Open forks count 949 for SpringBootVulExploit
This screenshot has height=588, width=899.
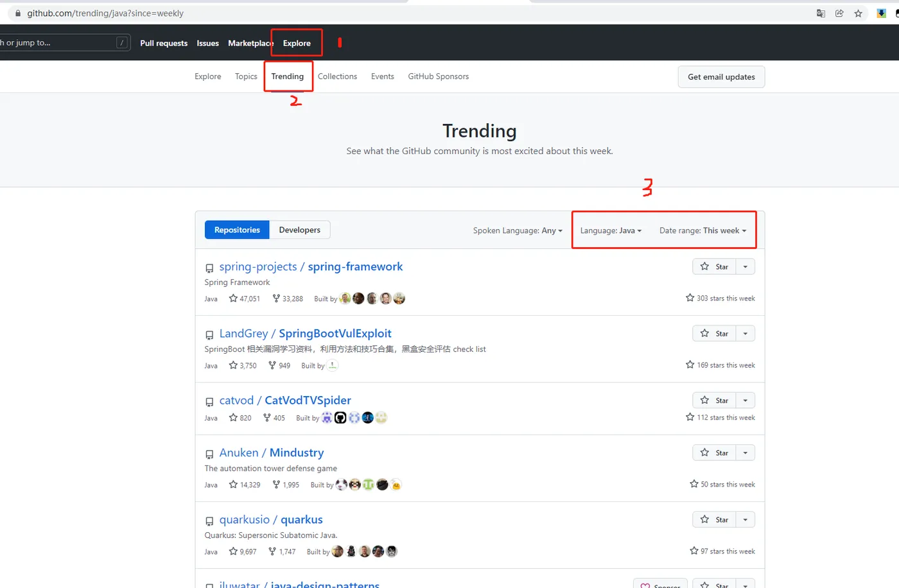(x=279, y=365)
